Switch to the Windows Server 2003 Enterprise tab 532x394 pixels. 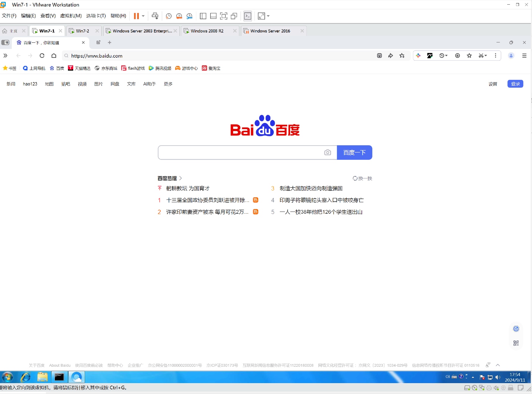[x=142, y=31]
